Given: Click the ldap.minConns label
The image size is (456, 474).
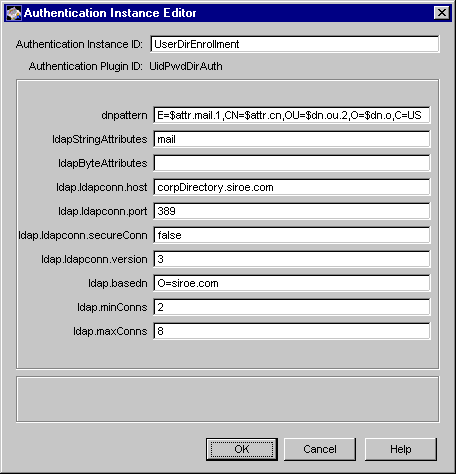Looking at the screenshot, I should tap(112, 307).
